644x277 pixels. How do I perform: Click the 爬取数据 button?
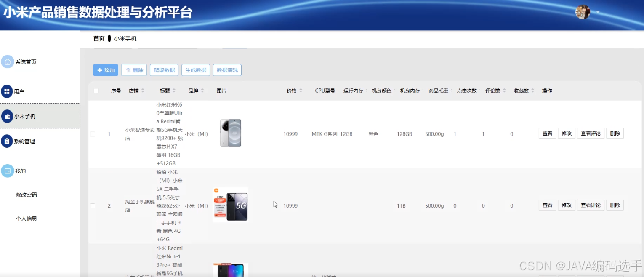tap(164, 70)
